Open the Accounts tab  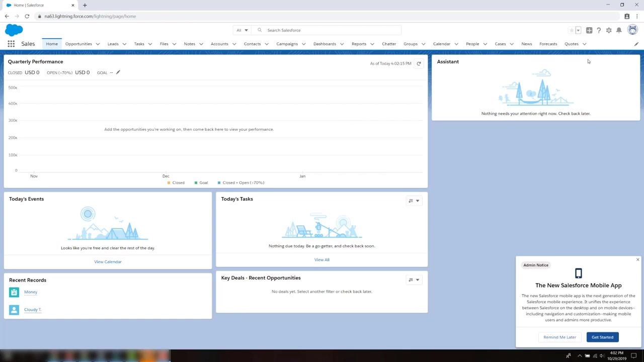pos(219,44)
